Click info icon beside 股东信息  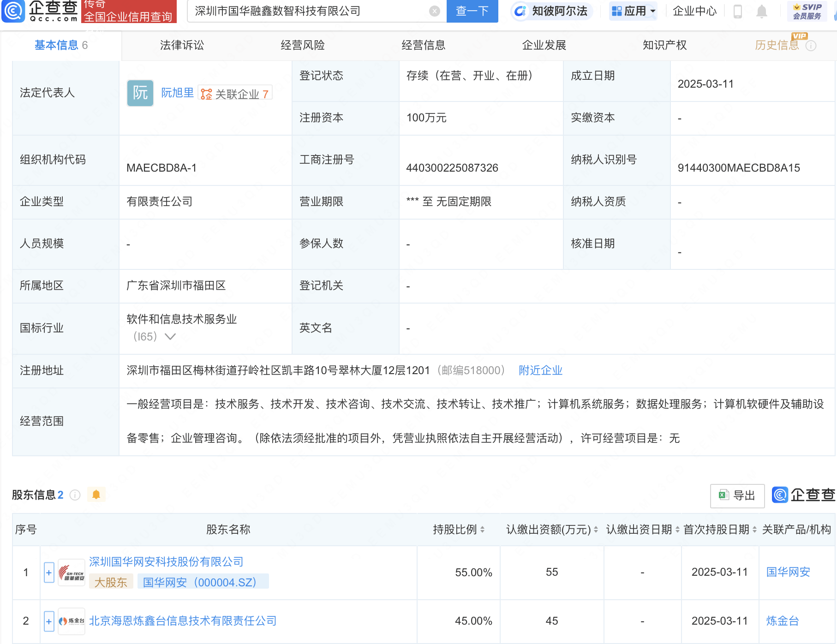coord(75,495)
